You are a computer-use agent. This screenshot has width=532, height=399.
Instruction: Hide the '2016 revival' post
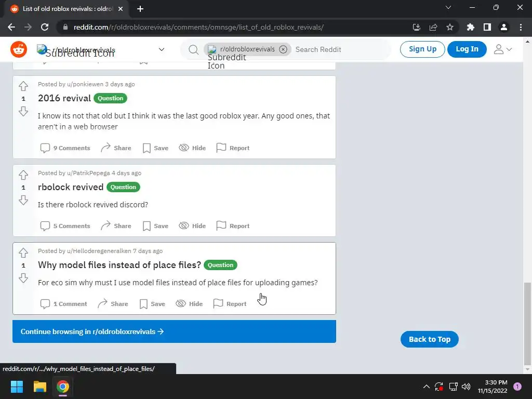[x=192, y=148]
